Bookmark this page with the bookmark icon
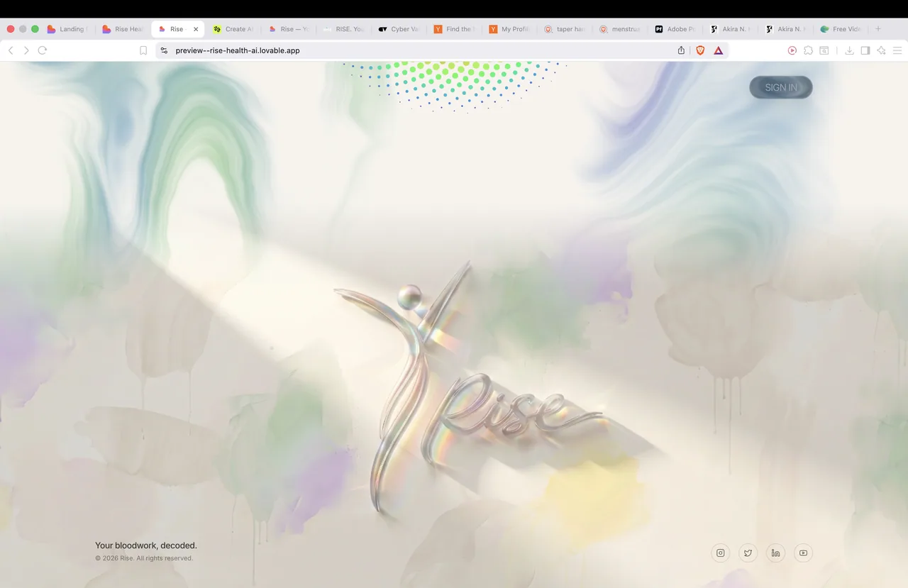908x588 pixels. 143,50
